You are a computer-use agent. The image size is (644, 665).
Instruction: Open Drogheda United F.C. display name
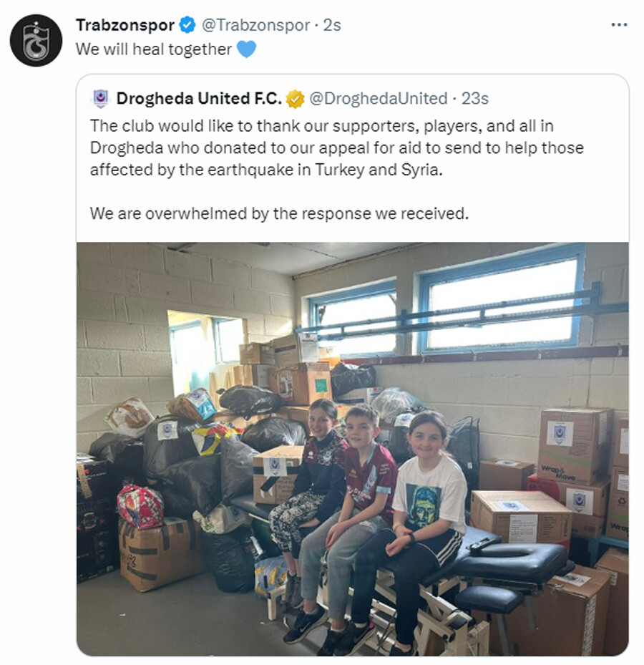[199, 98]
